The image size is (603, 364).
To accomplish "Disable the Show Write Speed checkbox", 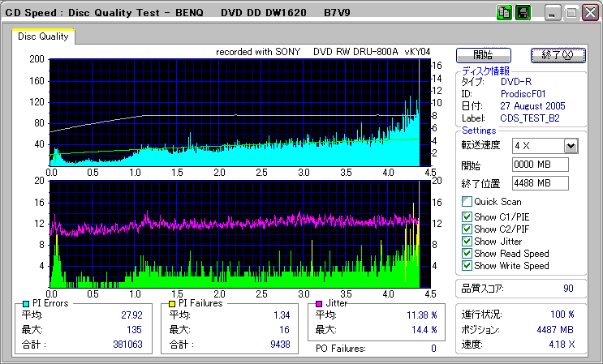I will click(x=467, y=266).
